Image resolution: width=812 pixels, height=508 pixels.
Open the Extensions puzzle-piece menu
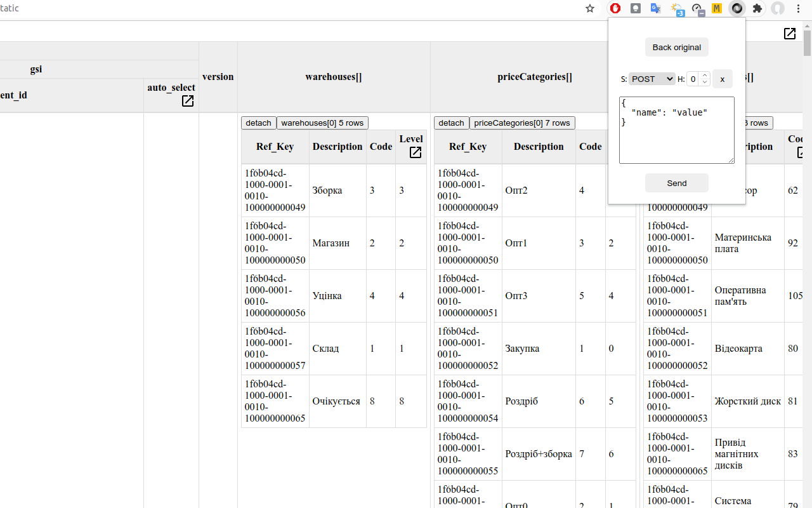(x=757, y=8)
